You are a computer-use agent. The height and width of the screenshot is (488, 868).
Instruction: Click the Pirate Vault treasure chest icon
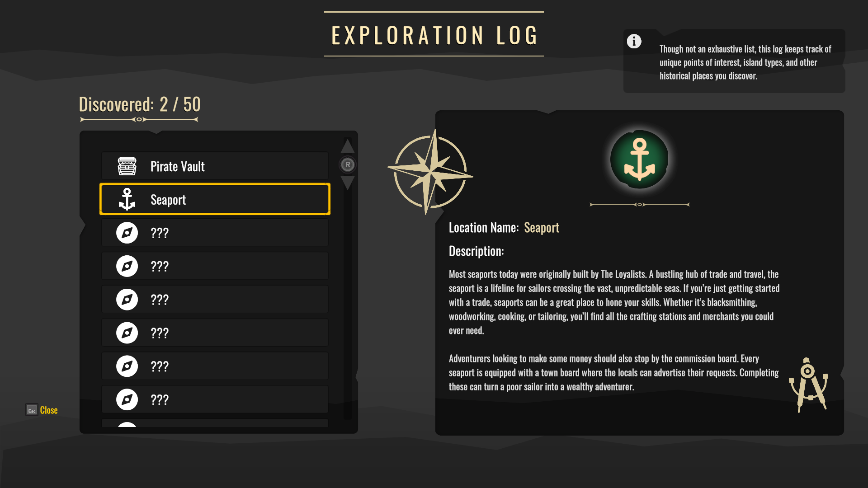click(127, 166)
